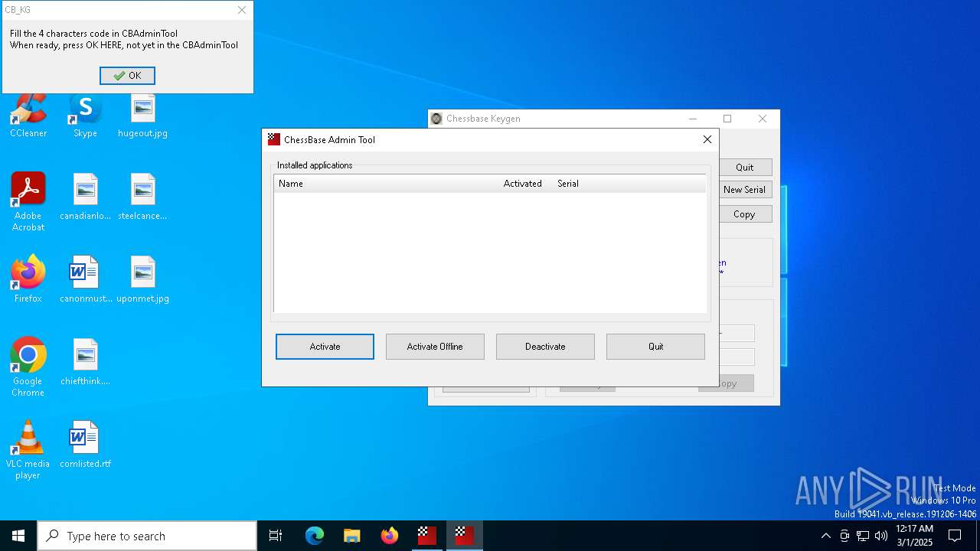Select the steelcance... image file
980x551 pixels.
[142, 197]
